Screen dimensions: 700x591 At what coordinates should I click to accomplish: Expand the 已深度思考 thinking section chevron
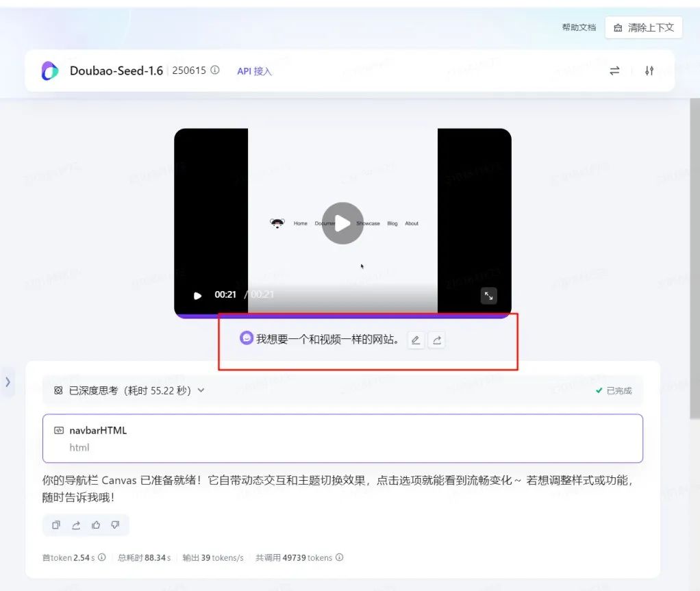click(201, 390)
